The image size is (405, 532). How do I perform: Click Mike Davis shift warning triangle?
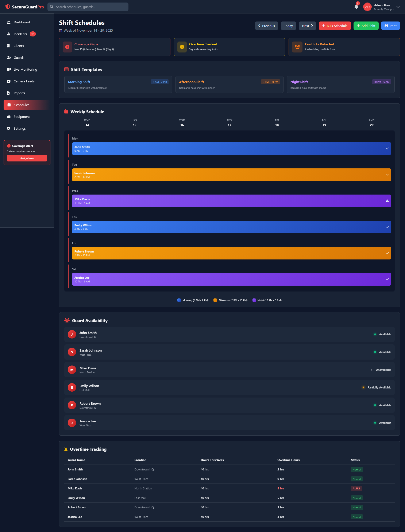pyautogui.click(x=387, y=201)
